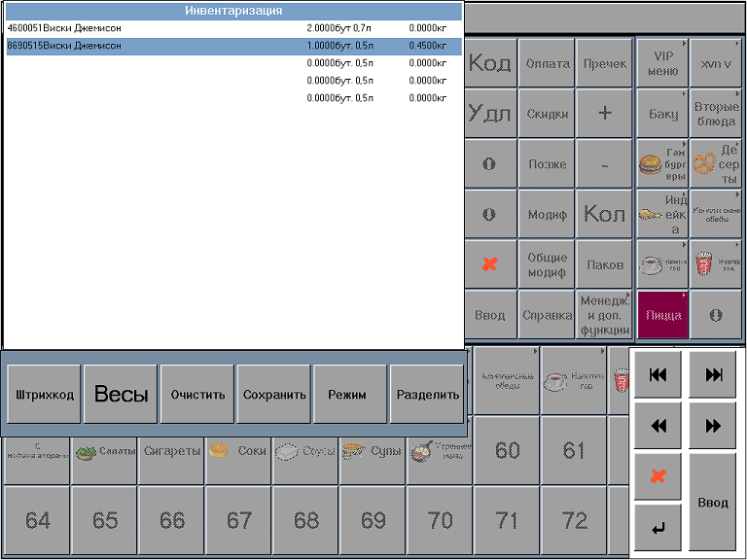The height and width of the screenshot is (560, 747).
Task: Expand the Вторые блюда menu group
Action: [717, 114]
